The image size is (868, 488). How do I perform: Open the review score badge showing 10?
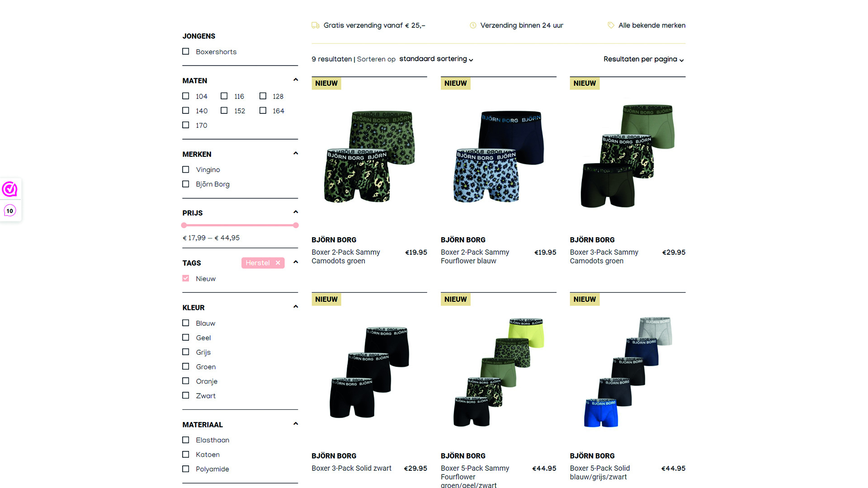point(9,211)
